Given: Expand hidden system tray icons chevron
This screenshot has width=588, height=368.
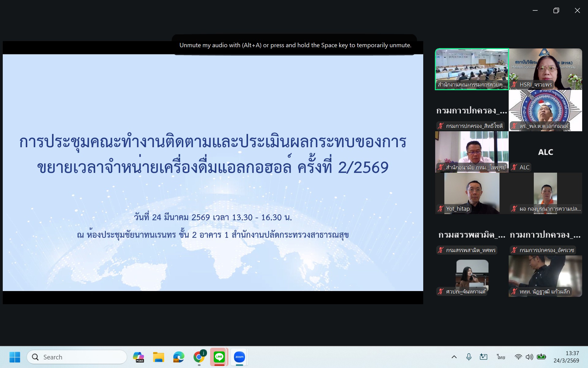Looking at the screenshot, I should [x=454, y=357].
